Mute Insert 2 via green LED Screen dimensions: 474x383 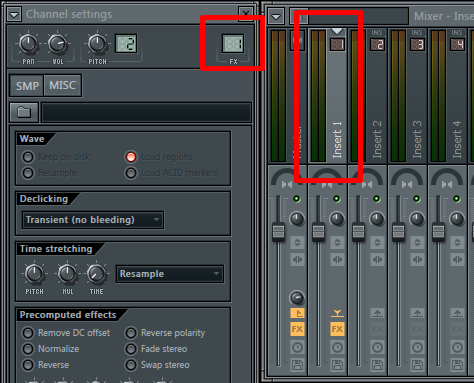[377, 199]
